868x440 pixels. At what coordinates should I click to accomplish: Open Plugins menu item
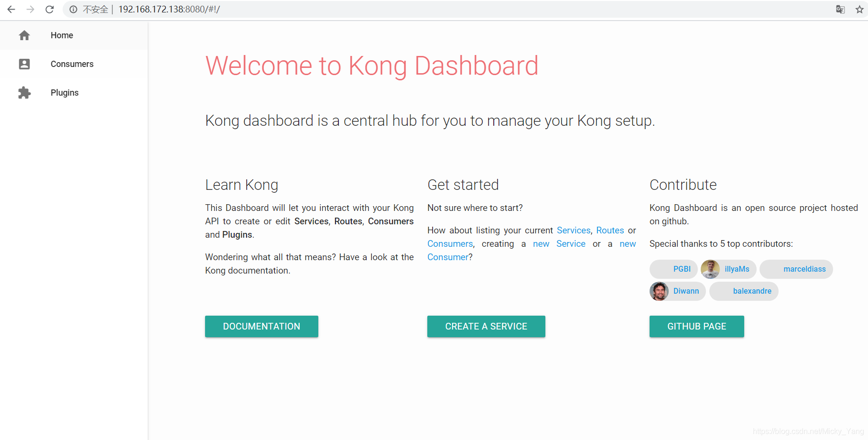pyautogui.click(x=74, y=93)
